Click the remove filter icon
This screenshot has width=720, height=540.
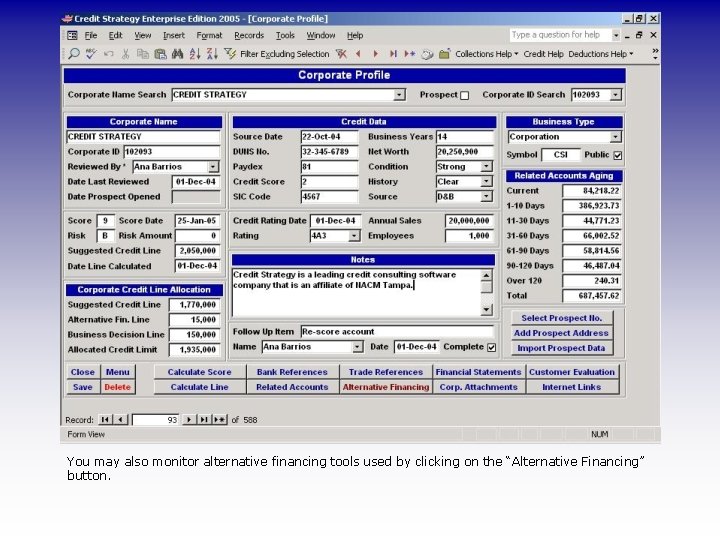click(x=341, y=54)
